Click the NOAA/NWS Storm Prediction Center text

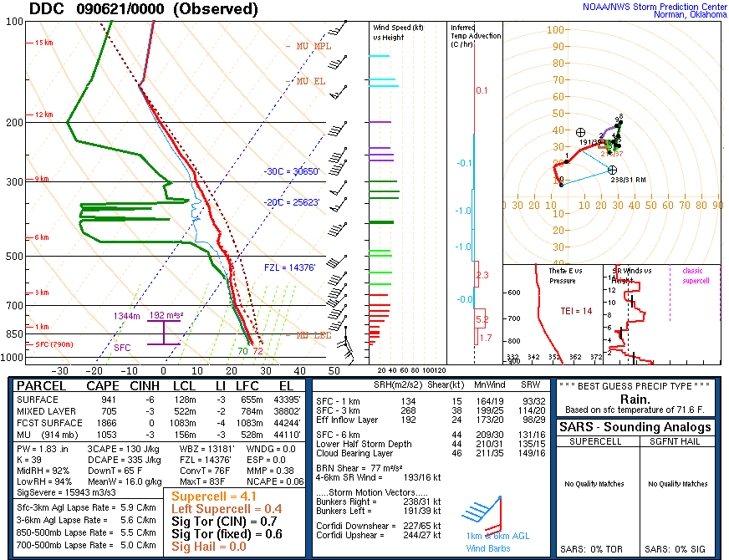pyautogui.click(x=655, y=7)
